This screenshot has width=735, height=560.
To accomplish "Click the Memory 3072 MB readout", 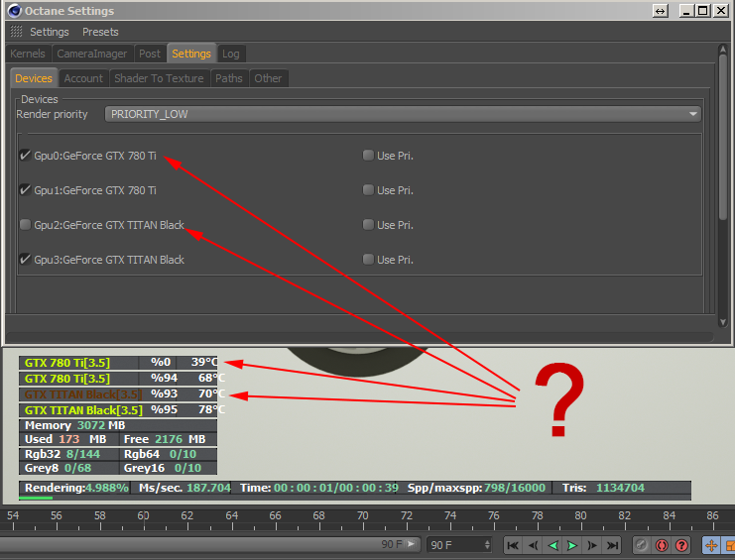I will (x=75, y=425).
